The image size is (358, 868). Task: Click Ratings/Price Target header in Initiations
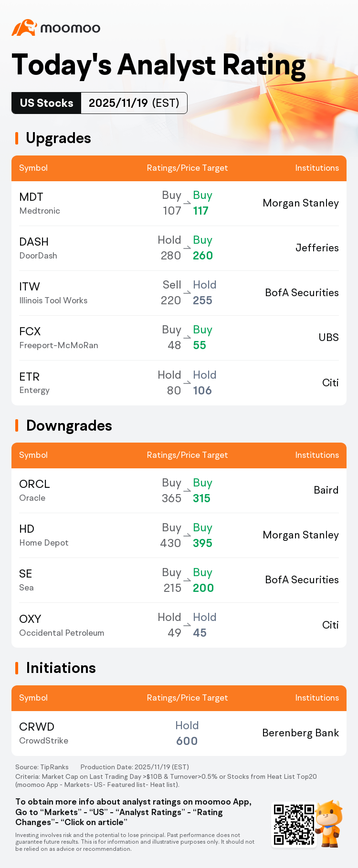click(187, 698)
